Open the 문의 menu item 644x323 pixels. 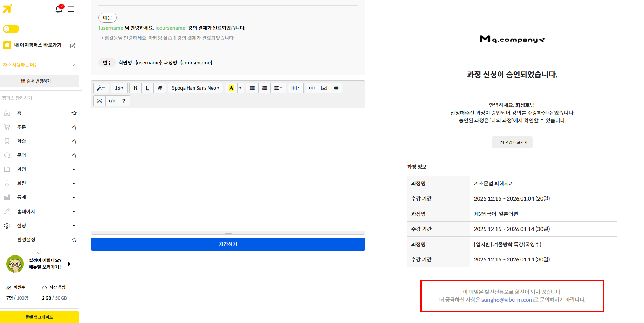pos(22,155)
